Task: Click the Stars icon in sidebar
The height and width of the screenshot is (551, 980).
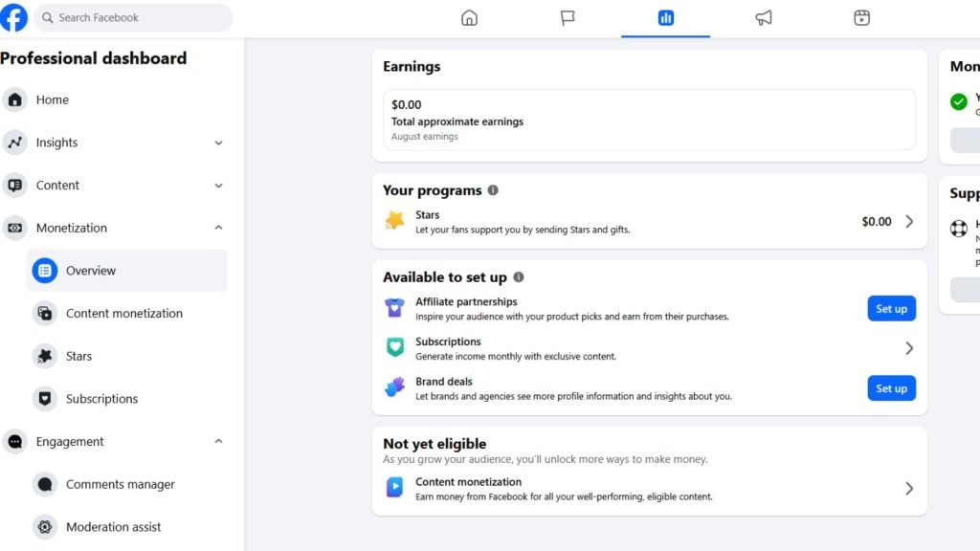Action: point(45,356)
